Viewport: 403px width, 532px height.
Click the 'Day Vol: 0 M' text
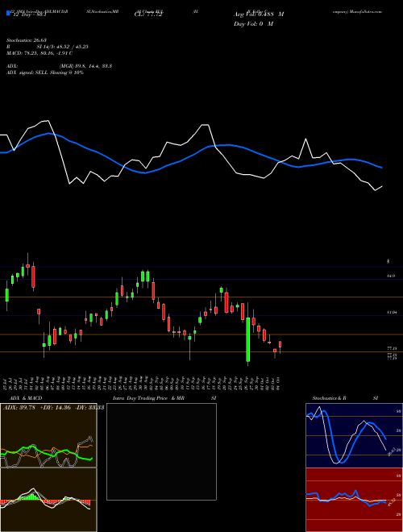pyautogui.click(x=253, y=24)
